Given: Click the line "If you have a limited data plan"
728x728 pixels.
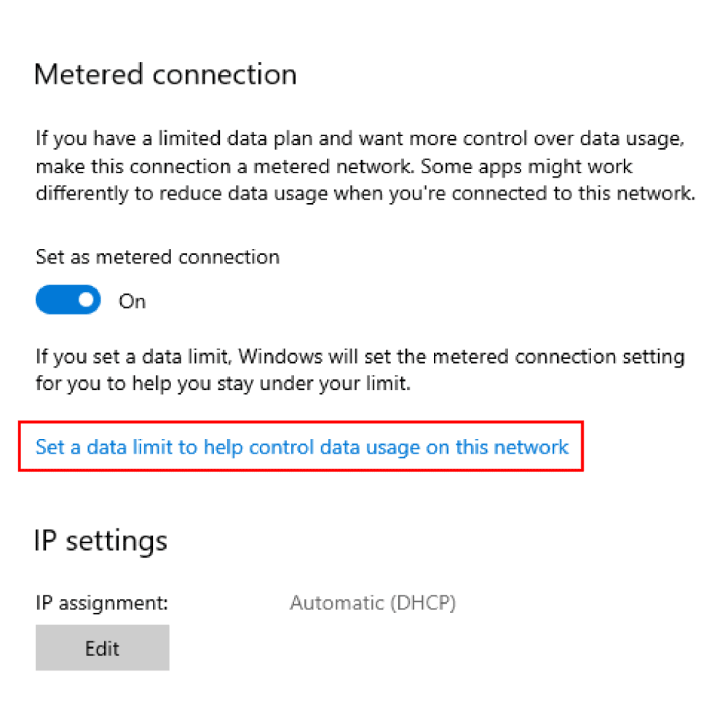Looking at the screenshot, I should click(360, 139).
